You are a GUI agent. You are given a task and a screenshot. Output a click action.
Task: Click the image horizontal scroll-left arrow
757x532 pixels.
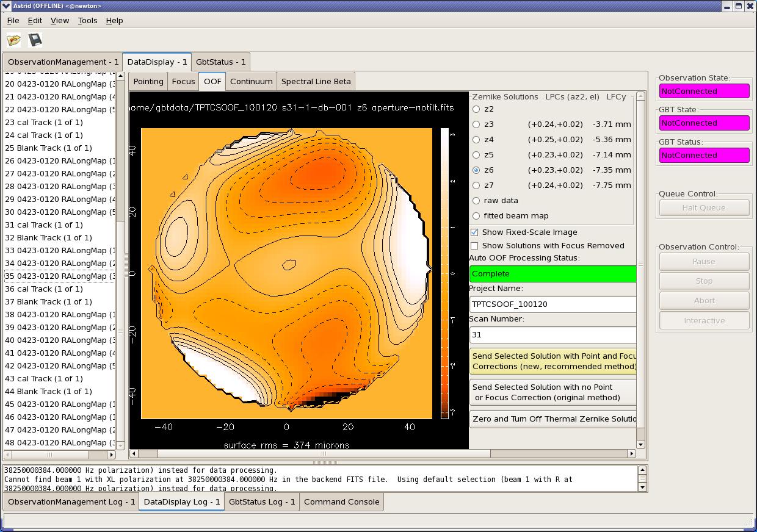pyautogui.click(x=134, y=453)
